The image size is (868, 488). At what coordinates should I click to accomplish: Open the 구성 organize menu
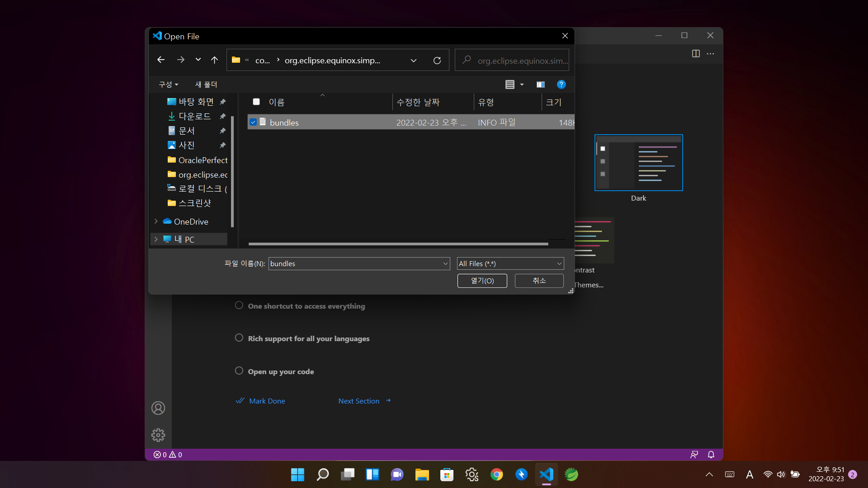(x=168, y=84)
